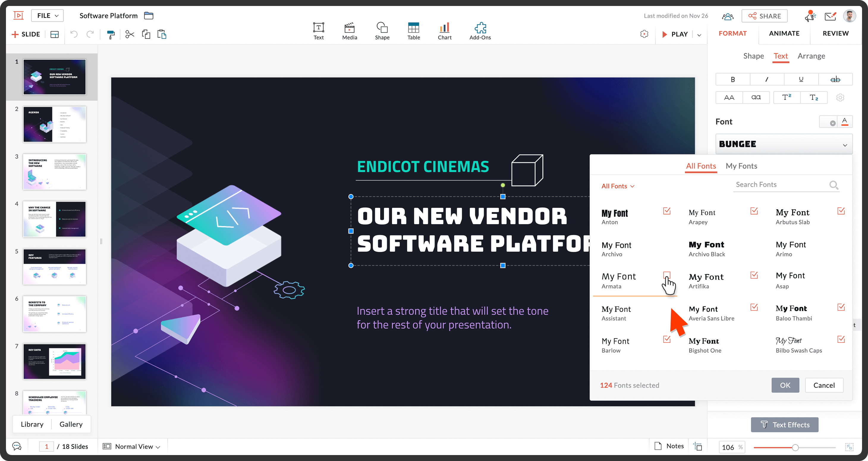Switch to the My Fonts tab
The image size is (868, 461).
click(741, 166)
